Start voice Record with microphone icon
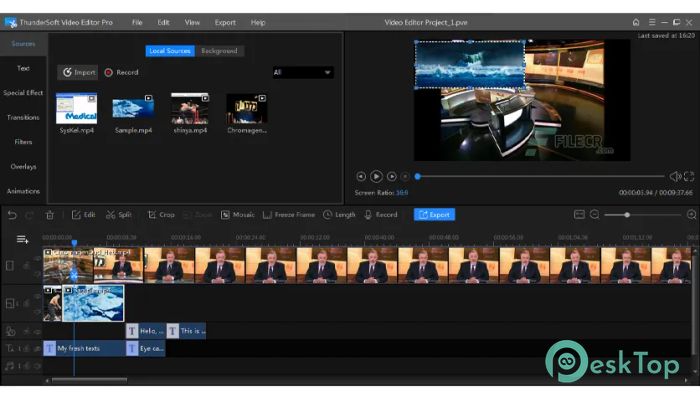The height and width of the screenshot is (400, 700). click(381, 215)
